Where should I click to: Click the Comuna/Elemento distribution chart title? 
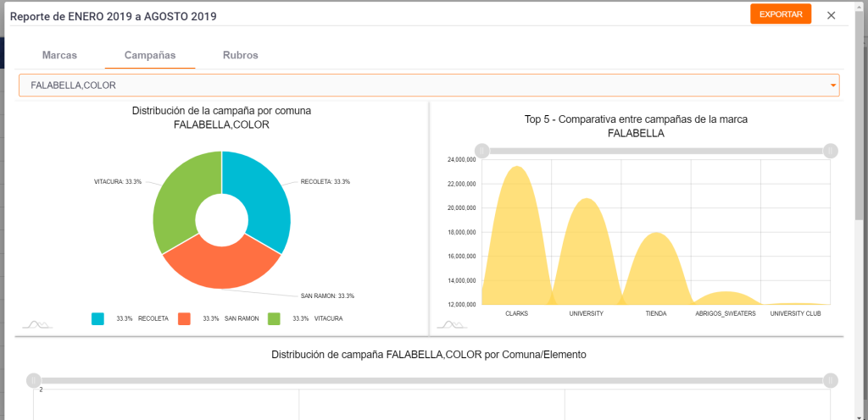[x=429, y=355]
